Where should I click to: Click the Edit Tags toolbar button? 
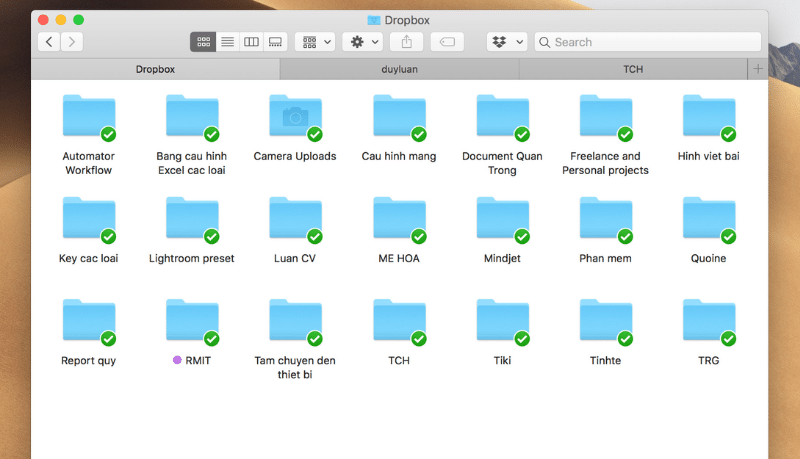point(447,42)
